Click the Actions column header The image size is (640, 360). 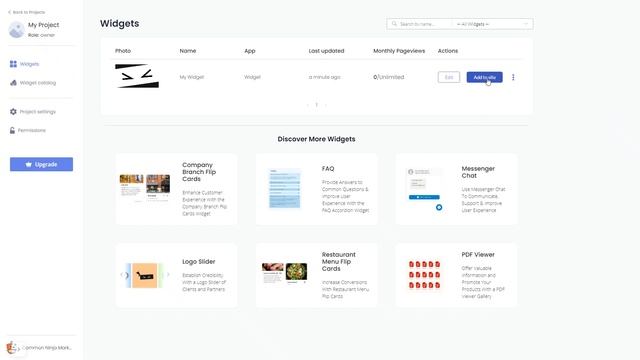(448, 51)
